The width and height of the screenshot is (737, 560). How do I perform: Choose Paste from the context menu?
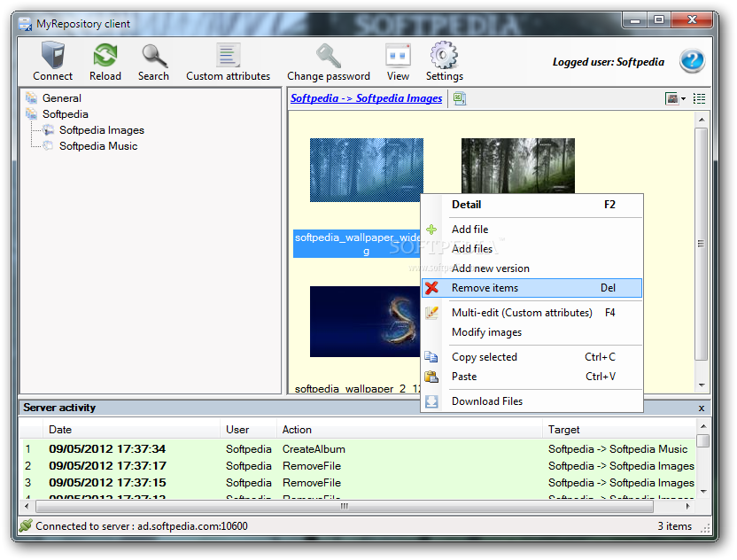click(532, 377)
